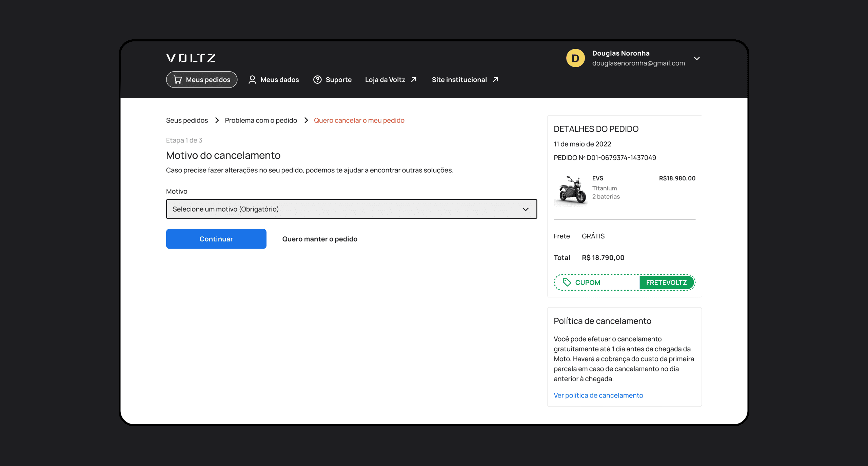This screenshot has width=868, height=466.
Task: Go to Seus pedidos breadcrumb
Action: [187, 120]
